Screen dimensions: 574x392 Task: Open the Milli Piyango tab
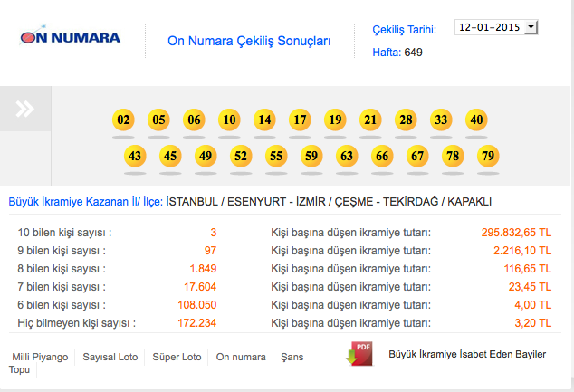tap(40, 357)
